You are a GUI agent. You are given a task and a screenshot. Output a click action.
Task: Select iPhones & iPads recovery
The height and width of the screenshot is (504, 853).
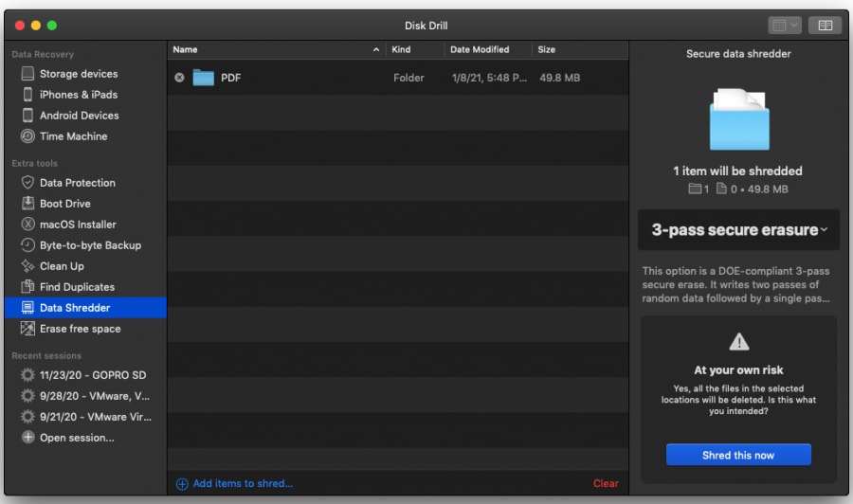click(x=78, y=95)
